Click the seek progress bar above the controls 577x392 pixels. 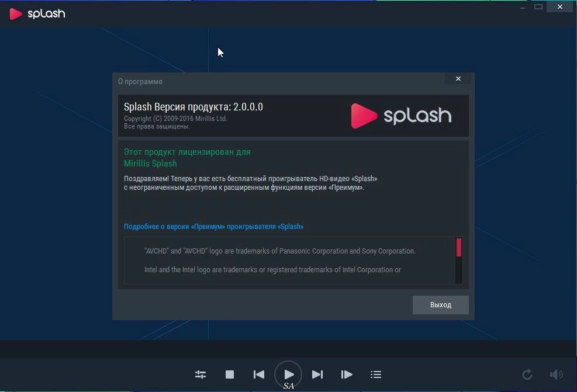coord(288,348)
